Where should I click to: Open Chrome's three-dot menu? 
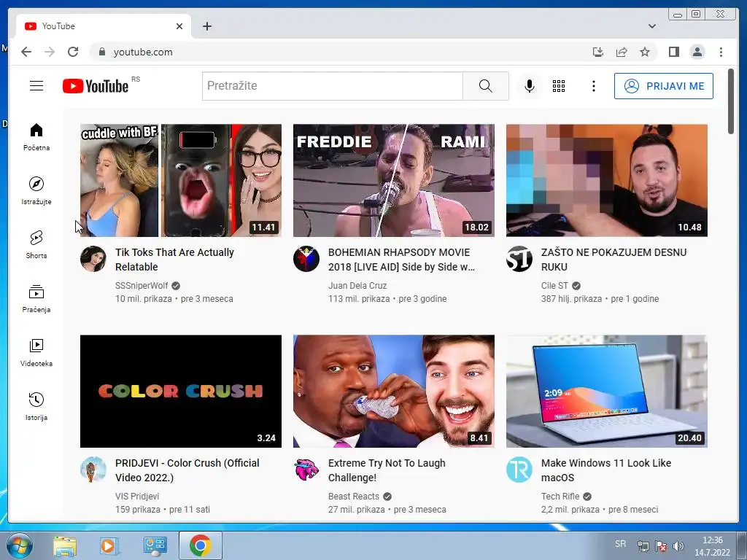tap(721, 52)
